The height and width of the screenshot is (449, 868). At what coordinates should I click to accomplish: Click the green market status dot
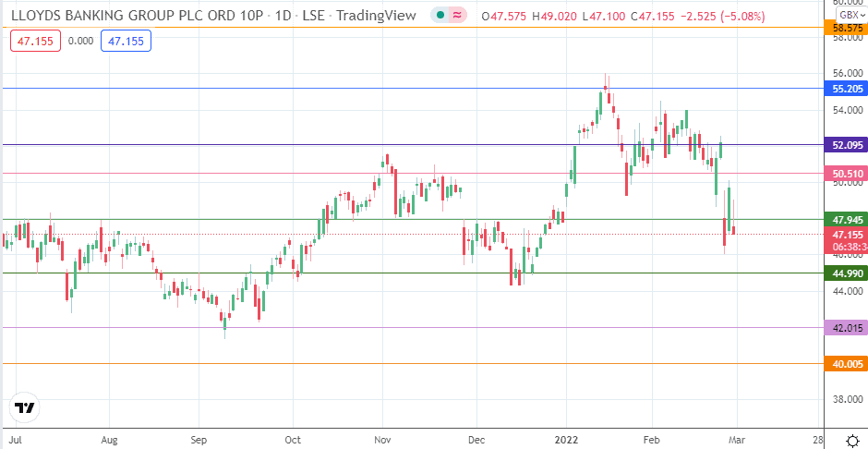pyautogui.click(x=440, y=16)
